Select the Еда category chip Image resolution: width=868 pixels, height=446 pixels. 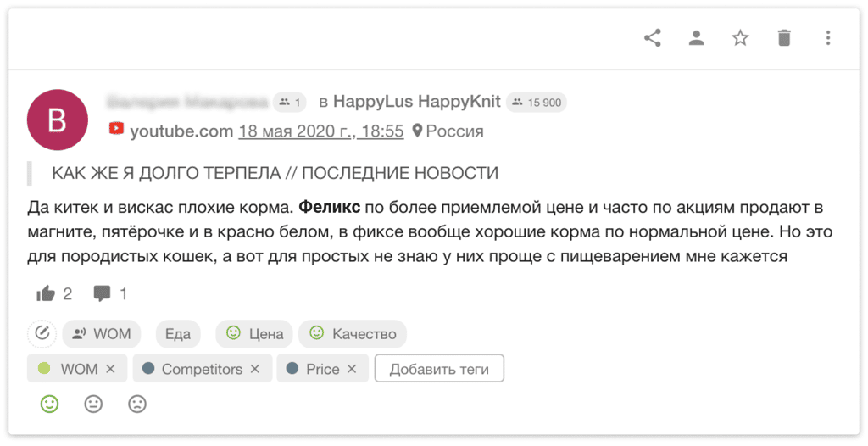(178, 334)
